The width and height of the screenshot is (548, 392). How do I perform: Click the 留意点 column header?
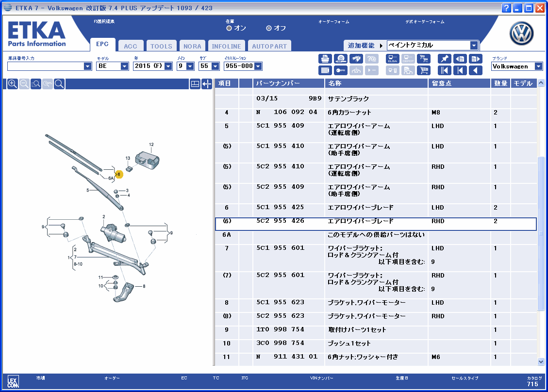tap(459, 83)
